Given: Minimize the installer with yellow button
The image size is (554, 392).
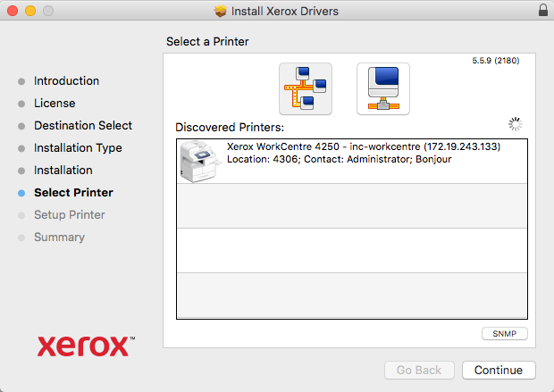Looking at the screenshot, I should [30, 11].
